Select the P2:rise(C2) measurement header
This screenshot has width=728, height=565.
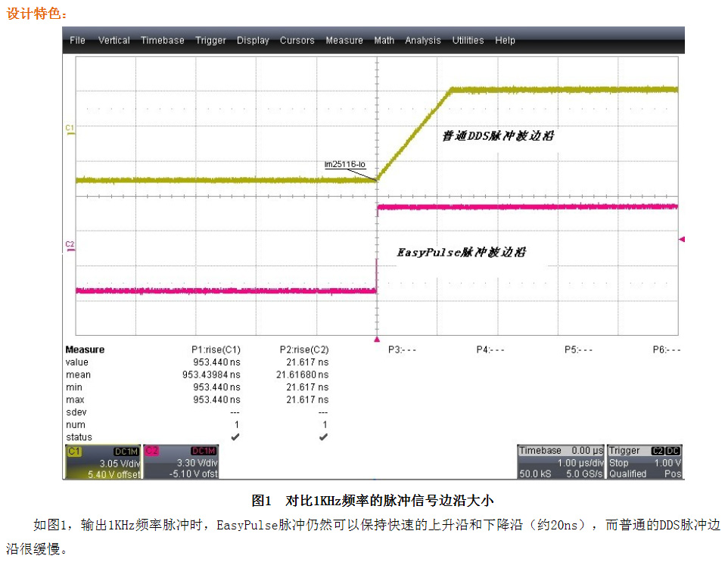pyautogui.click(x=304, y=350)
